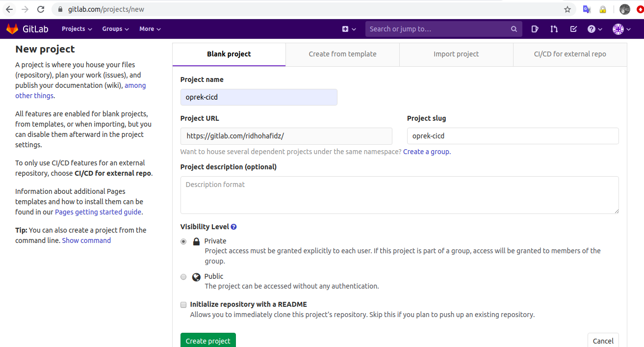Viewport: 644px width, 347px height.
Task: Open the Projects dropdown menu
Action: [x=77, y=29]
